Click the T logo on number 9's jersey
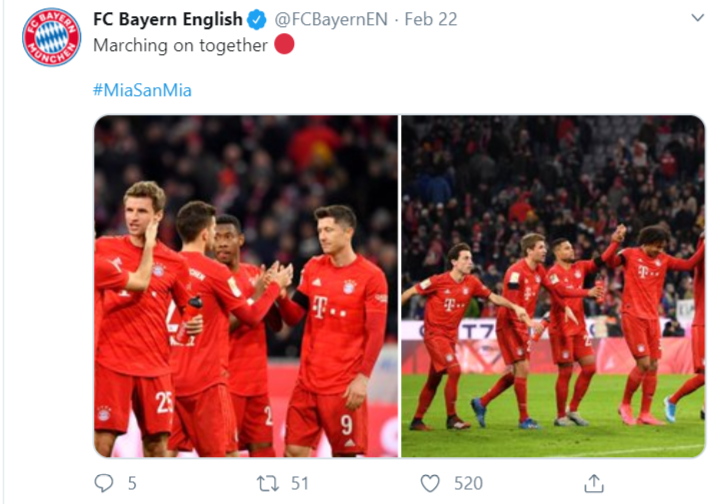Screen dimensions: 724x504 click(320, 307)
